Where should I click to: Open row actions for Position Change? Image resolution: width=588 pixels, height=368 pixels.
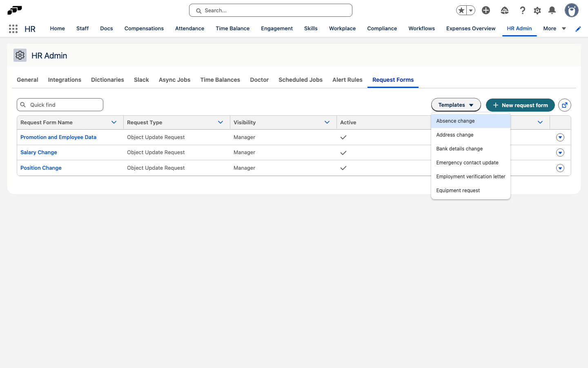(x=560, y=168)
